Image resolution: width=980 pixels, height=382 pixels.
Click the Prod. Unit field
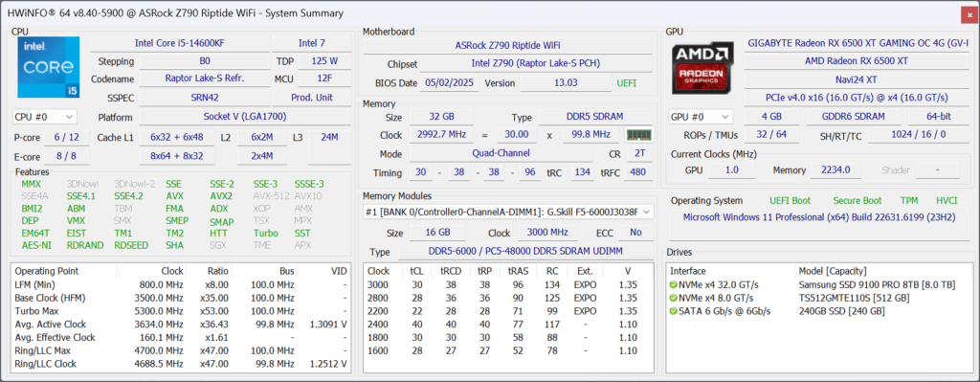pos(312,98)
